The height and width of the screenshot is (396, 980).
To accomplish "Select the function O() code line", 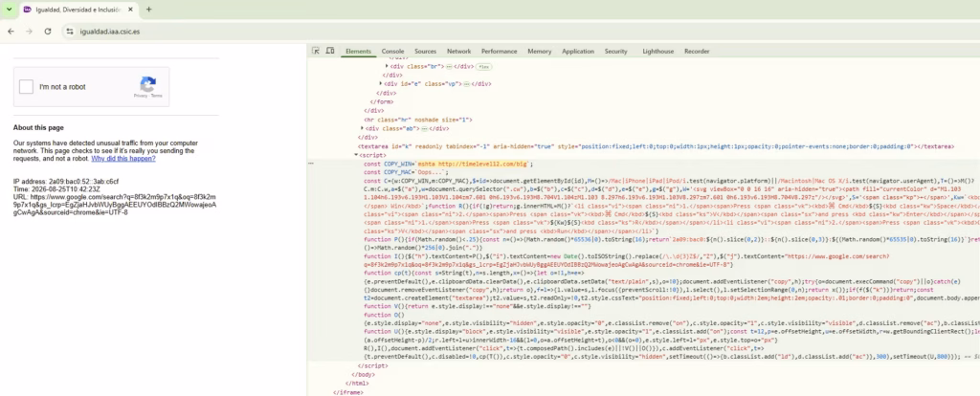I will pyautogui.click(x=385, y=316).
